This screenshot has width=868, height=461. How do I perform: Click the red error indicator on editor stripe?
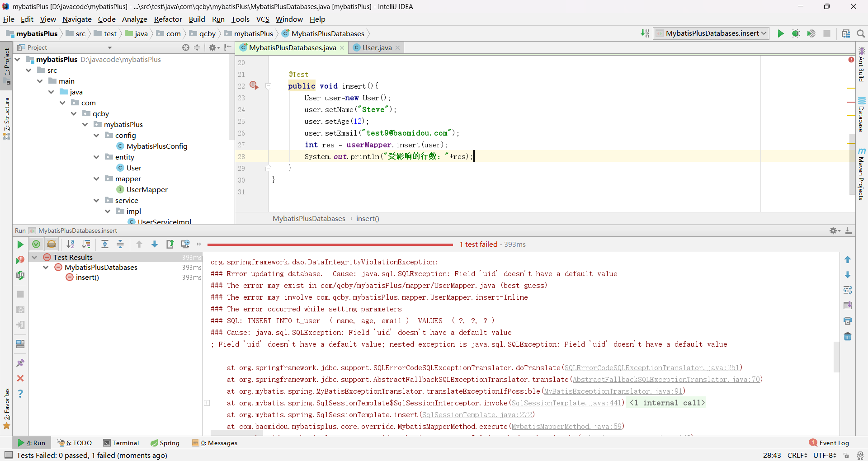click(x=851, y=60)
